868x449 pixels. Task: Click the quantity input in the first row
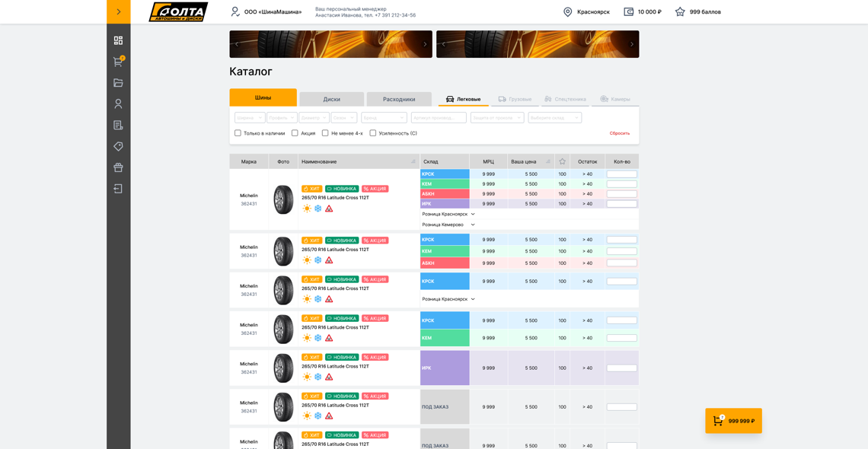pyautogui.click(x=621, y=174)
